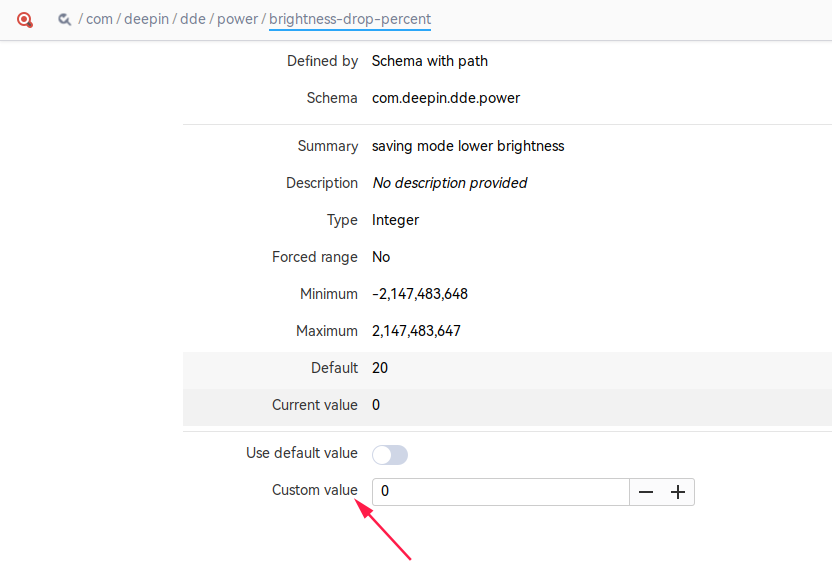The height and width of the screenshot is (587, 832).
Task: Click the red dconf-editor app icon
Action: pyautogui.click(x=25, y=19)
